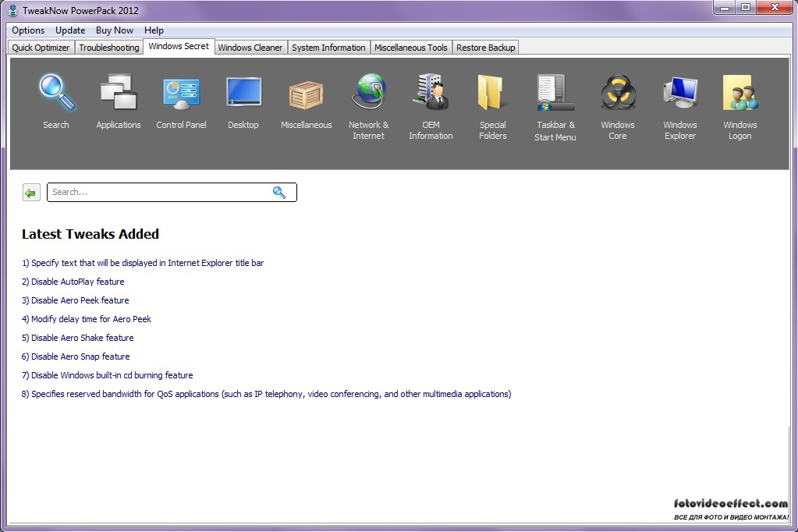Viewport: 798px width, 532px height.
Task: Click the green back arrow button
Action: click(x=31, y=193)
